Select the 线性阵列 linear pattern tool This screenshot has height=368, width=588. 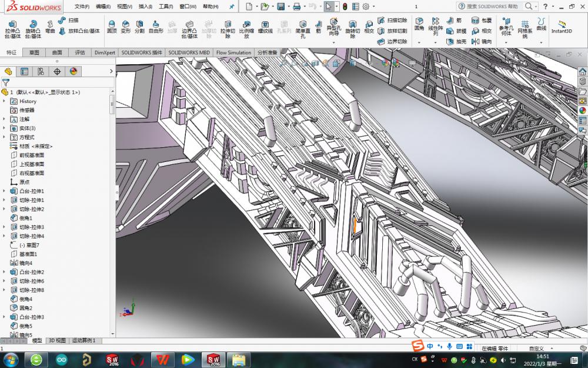pyautogui.click(x=435, y=26)
